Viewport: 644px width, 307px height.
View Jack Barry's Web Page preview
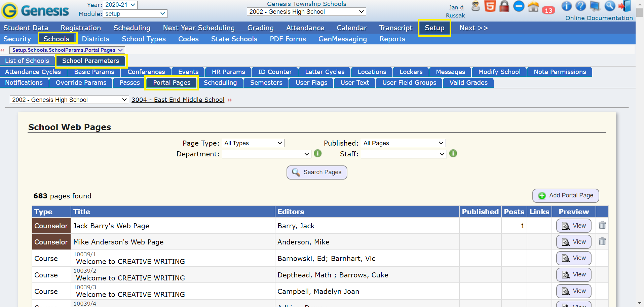pyautogui.click(x=574, y=226)
